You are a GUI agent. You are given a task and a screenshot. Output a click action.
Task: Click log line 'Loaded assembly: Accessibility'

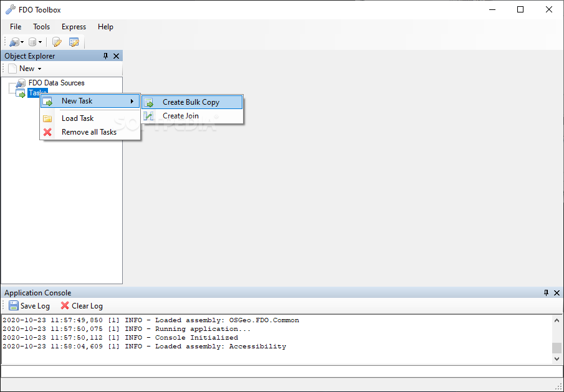[144, 347]
